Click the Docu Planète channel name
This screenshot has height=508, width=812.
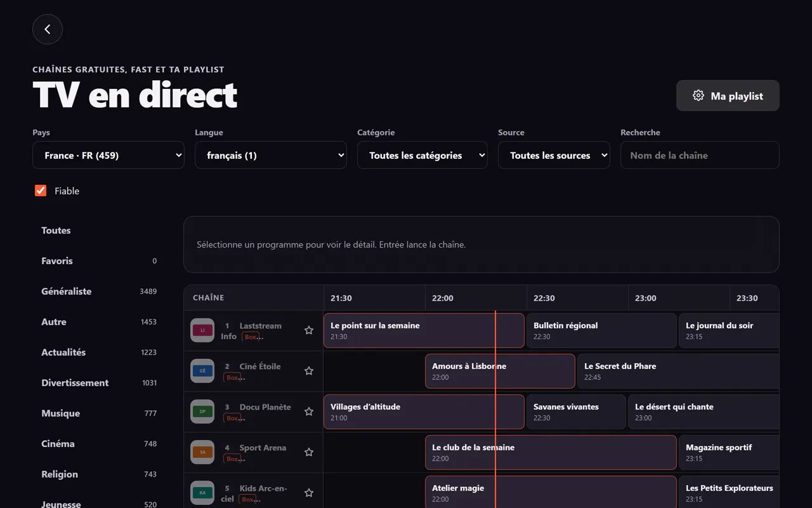265,407
